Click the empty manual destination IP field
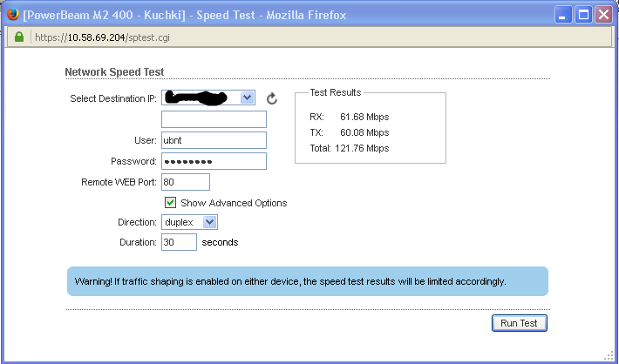The width and height of the screenshot is (619, 364). 214,119
